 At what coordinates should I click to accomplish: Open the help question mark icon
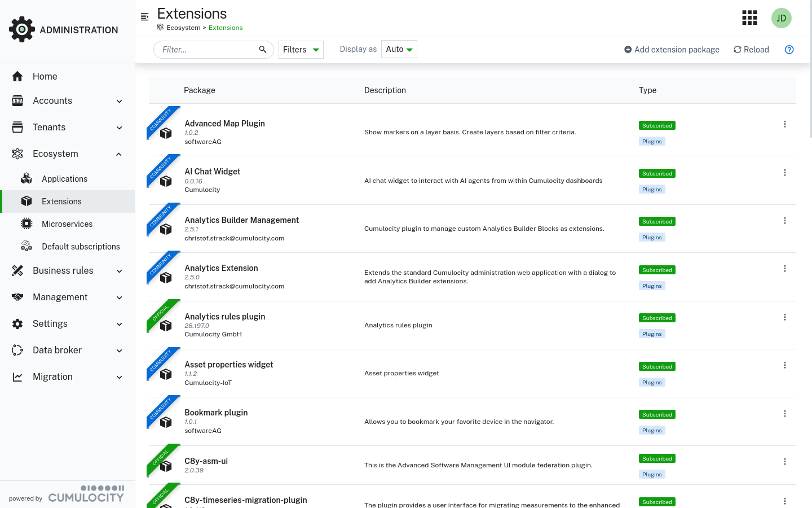[x=789, y=50]
